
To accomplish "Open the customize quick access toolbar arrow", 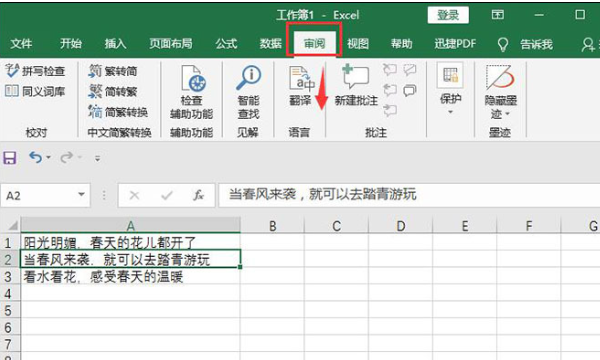I will click(98, 158).
